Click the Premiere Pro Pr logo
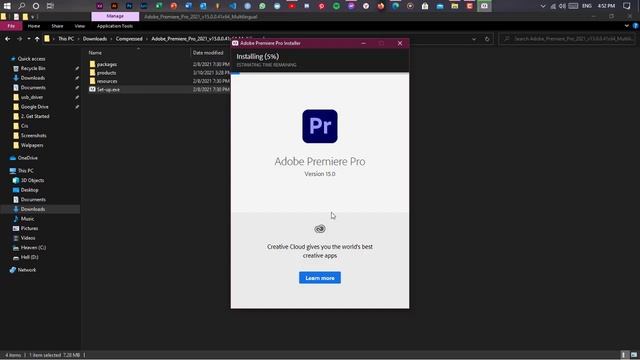This screenshot has width=640, height=360. pos(320,126)
